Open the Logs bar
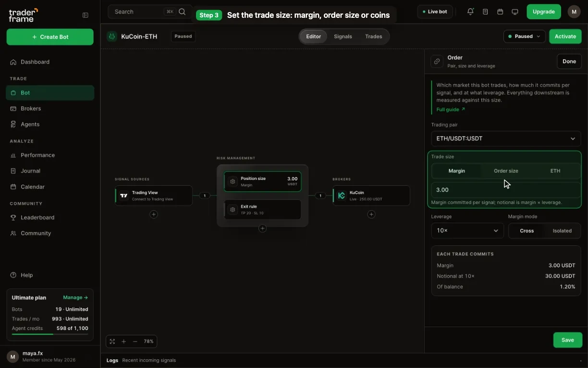The image size is (588, 368). tap(344, 360)
